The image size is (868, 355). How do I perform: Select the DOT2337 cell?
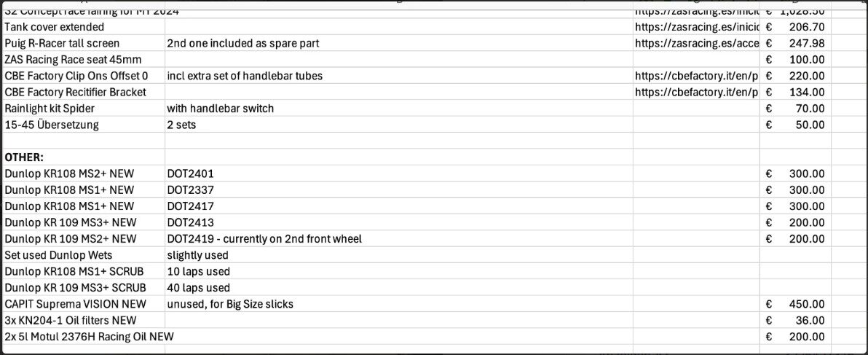pyautogui.click(x=190, y=190)
